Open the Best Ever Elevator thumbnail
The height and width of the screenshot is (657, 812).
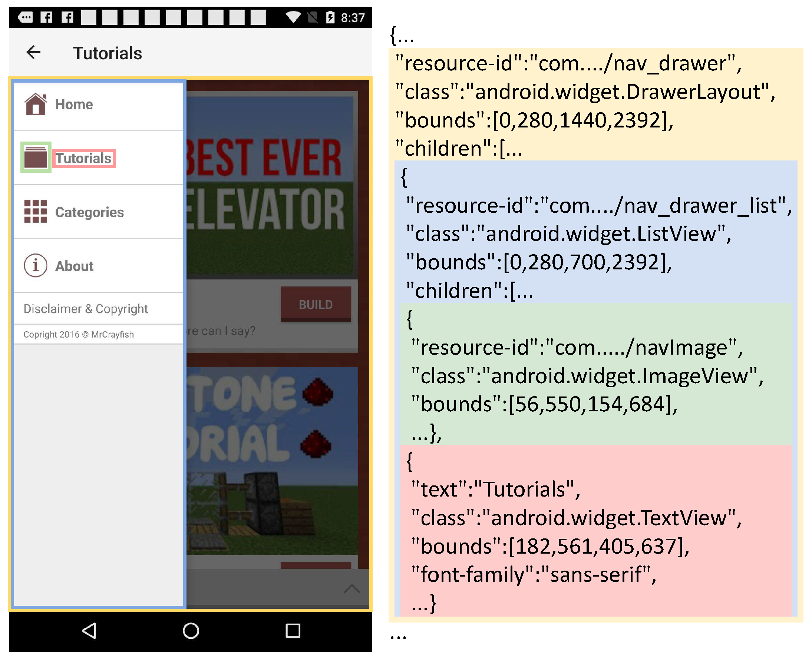pyautogui.click(x=271, y=185)
